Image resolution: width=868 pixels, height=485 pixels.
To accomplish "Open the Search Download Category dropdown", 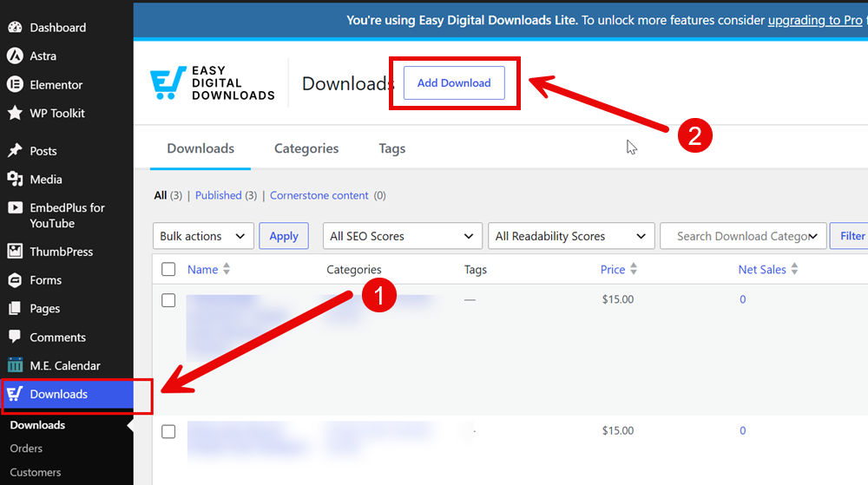I will click(x=744, y=236).
